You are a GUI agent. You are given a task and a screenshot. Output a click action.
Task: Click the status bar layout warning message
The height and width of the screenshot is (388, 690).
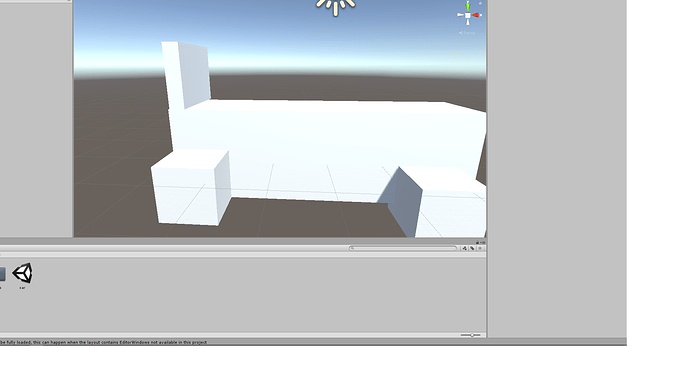click(103, 342)
